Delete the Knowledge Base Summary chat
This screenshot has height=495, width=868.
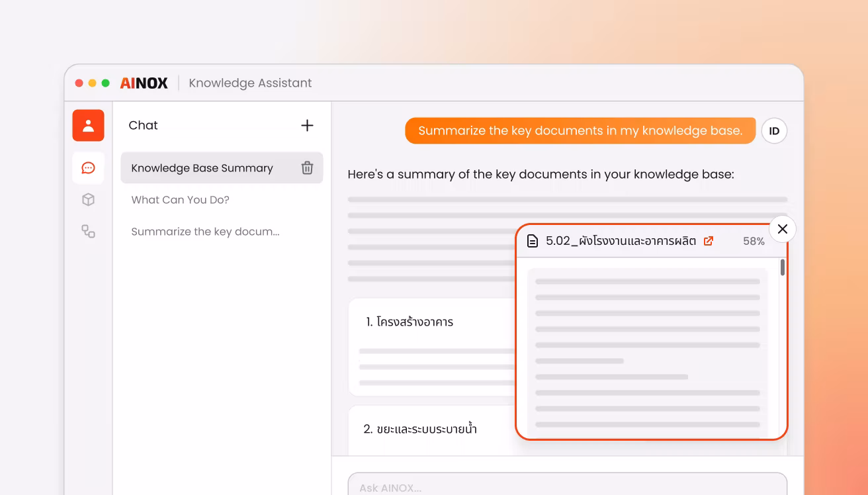(x=307, y=168)
